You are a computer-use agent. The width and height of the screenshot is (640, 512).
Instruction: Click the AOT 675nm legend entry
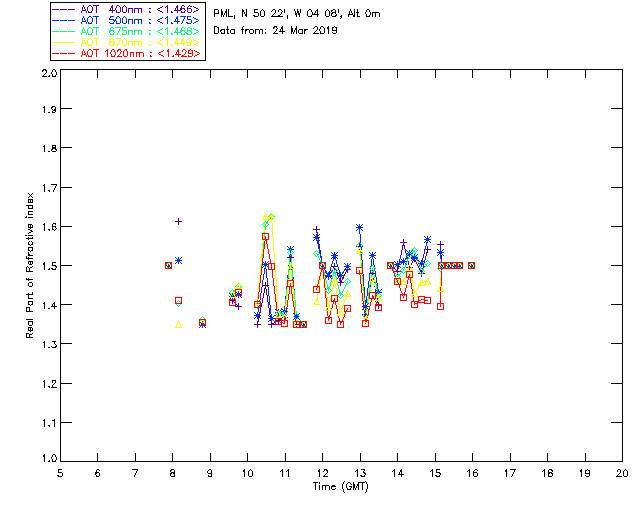127,31
